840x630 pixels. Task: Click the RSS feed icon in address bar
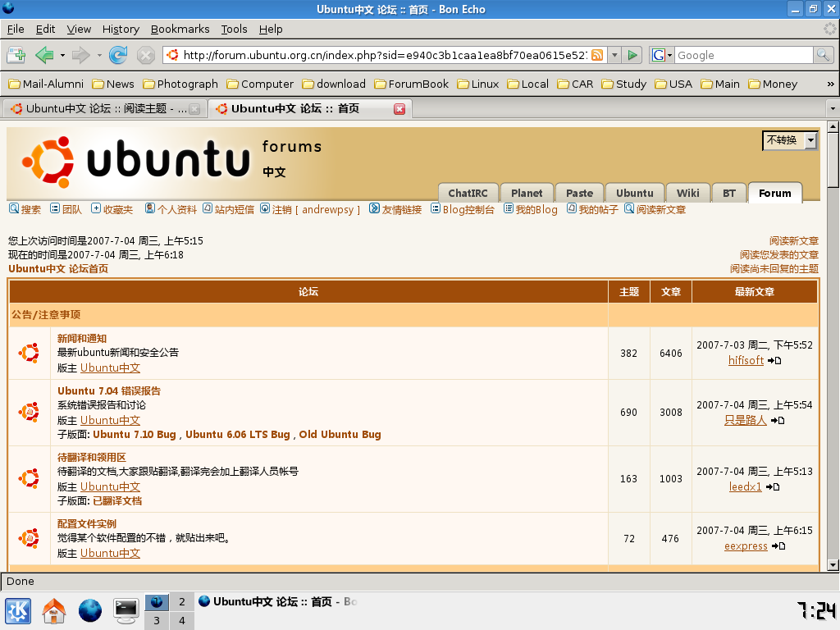pyautogui.click(x=597, y=55)
